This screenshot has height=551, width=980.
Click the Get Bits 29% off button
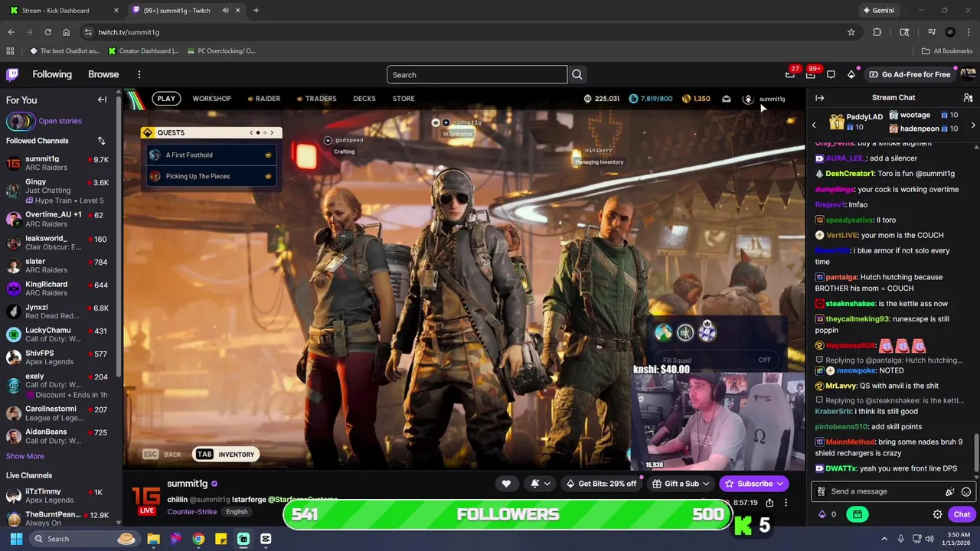click(x=601, y=484)
